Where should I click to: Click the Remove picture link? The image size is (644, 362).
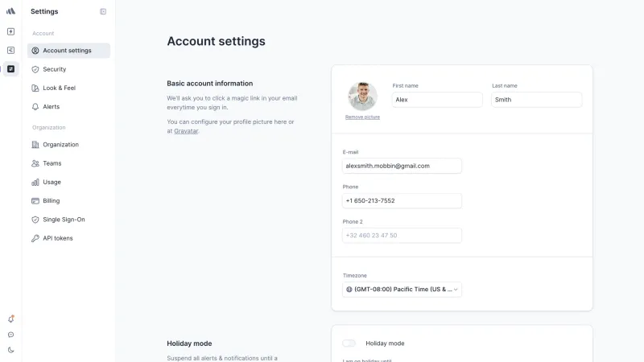[x=362, y=117]
